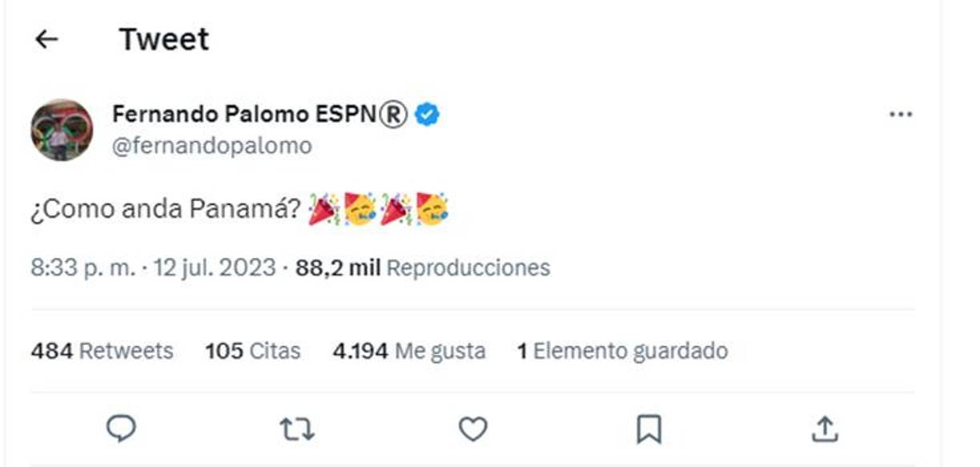View the 484 Retweets list
Viewport: 980px width, 467px height.
pos(102,351)
